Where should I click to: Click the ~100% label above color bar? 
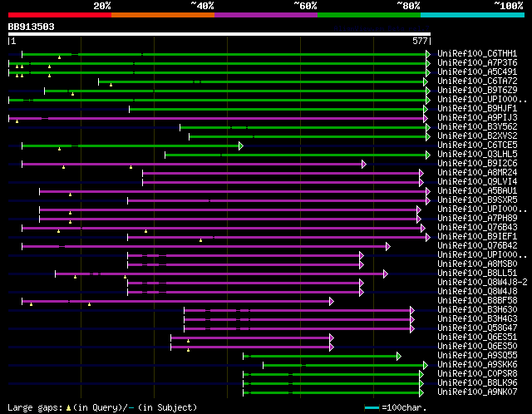tap(509, 6)
